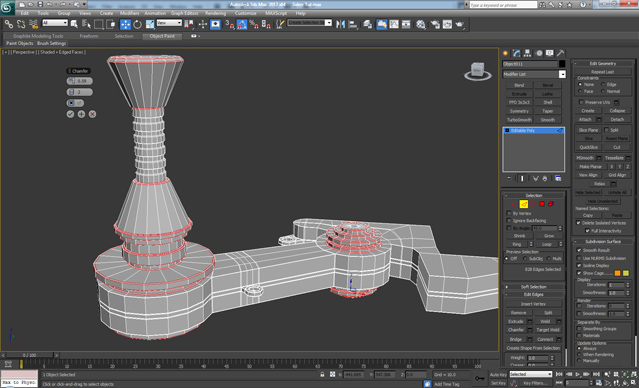Toggle Smooth Result checkbox

pyautogui.click(x=579, y=250)
